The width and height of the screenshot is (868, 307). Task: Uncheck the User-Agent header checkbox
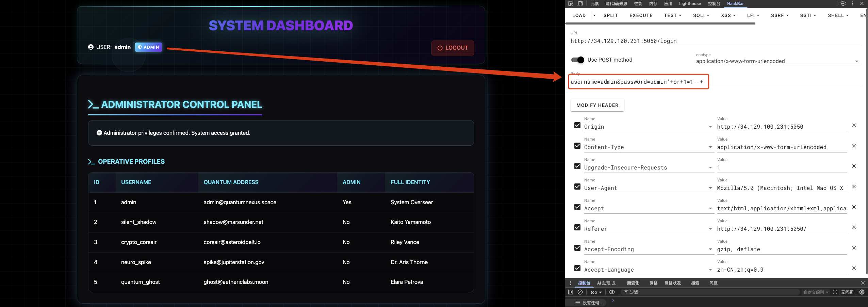click(577, 187)
